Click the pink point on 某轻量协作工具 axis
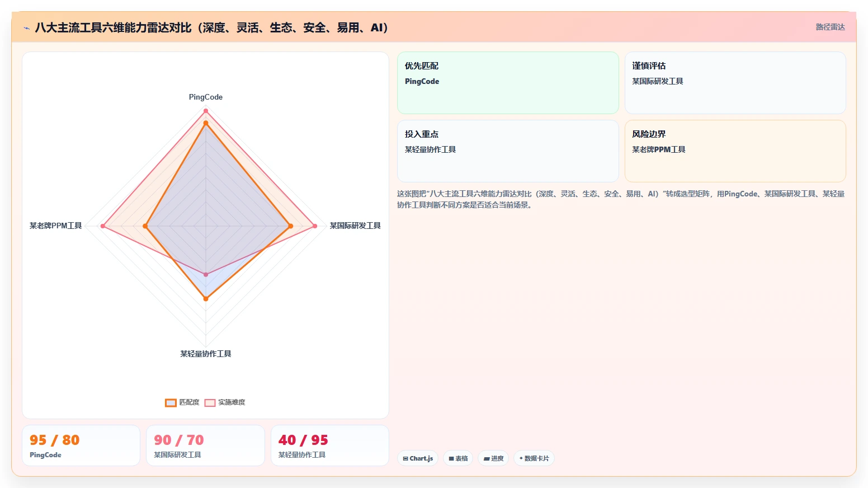868x488 pixels. 206,275
